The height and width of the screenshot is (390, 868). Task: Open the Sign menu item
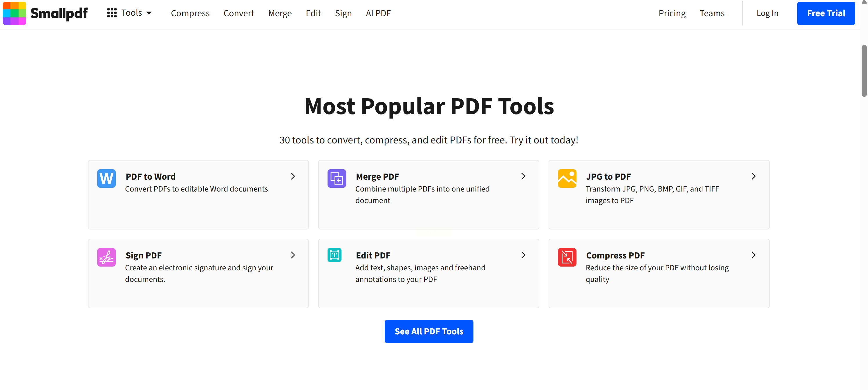pyautogui.click(x=343, y=13)
